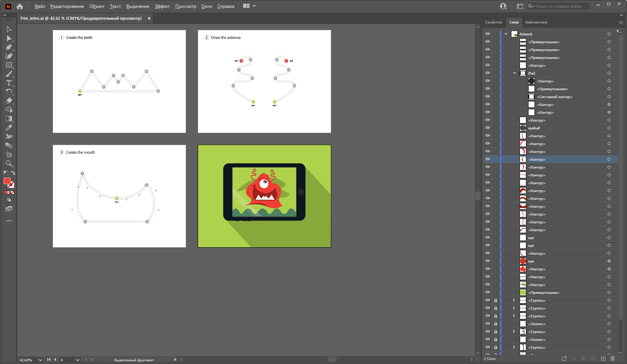Image resolution: width=627 pixels, height=364 pixels.
Task: Create a new layer with plus icon
Action: [603, 358]
